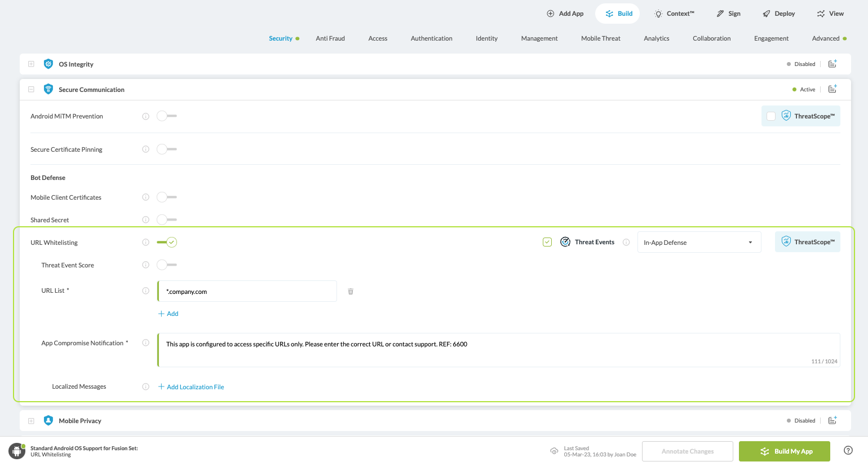The height and width of the screenshot is (466, 868).
Task: Expand the OS Integrity section
Action: pos(31,64)
